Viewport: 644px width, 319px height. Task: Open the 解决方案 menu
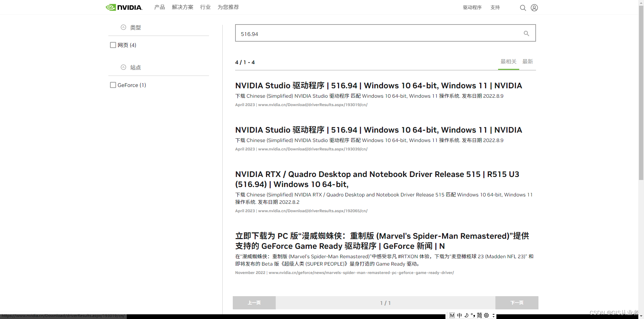[x=182, y=7]
